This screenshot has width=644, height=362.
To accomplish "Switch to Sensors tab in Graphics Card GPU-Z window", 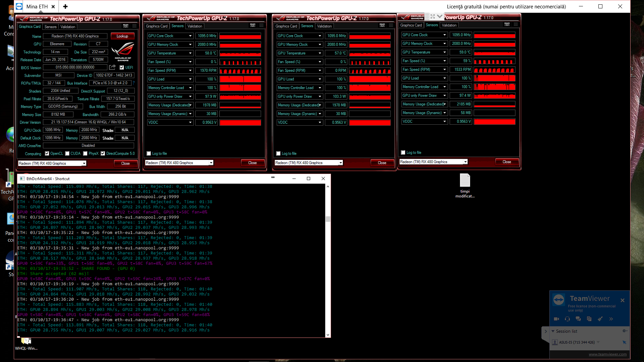I will tap(51, 27).
